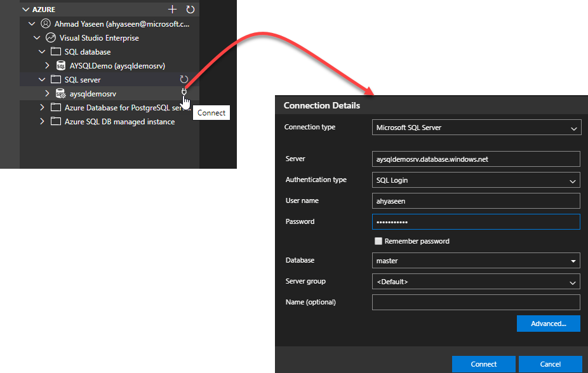This screenshot has width=588, height=373.
Task: Click the add Azure account plus icon
Action: [x=172, y=10]
